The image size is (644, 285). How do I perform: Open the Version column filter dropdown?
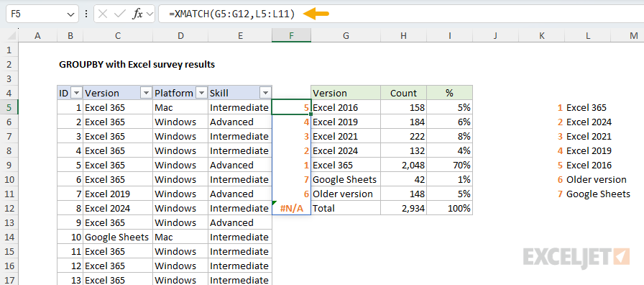coord(146,93)
